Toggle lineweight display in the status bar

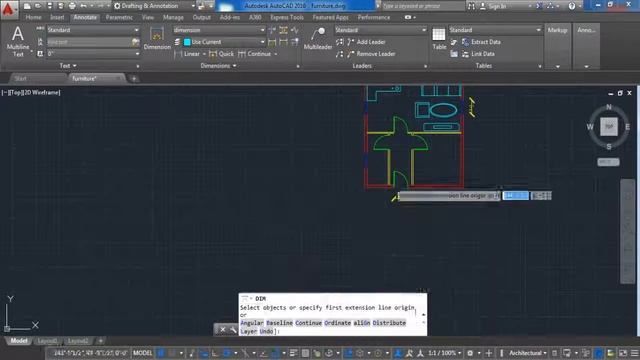[x=293, y=353]
